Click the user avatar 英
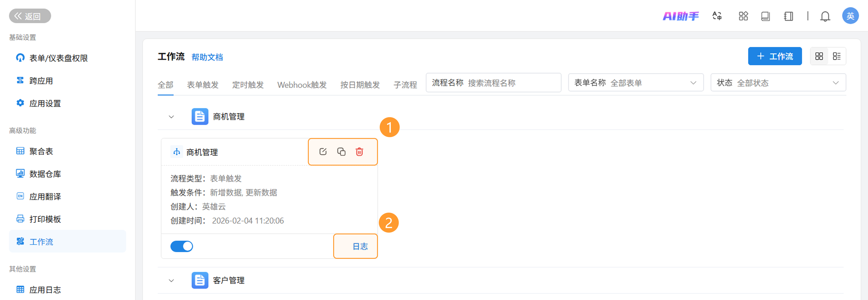This screenshot has width=868, height=300. 850,16
